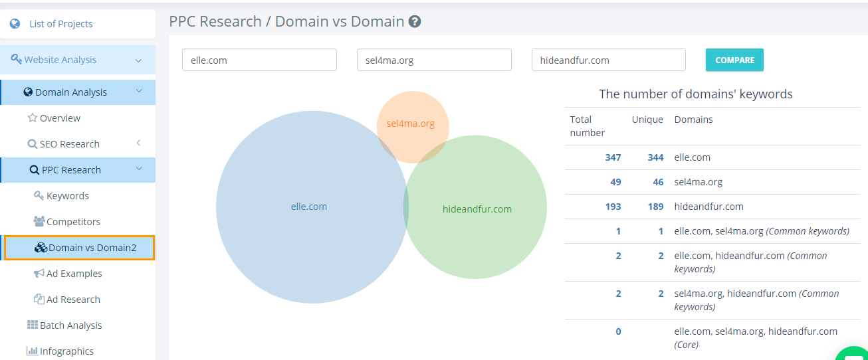
Task: Click unique count 189 for hideandfur.com
Action: (x=655, y=207)
